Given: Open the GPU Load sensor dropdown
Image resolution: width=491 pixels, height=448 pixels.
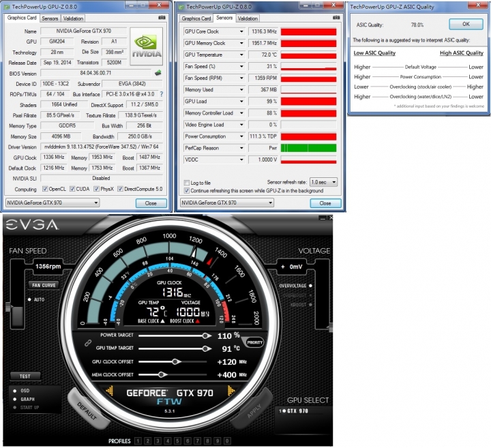Looking at the screenshot, I should 241,102.
